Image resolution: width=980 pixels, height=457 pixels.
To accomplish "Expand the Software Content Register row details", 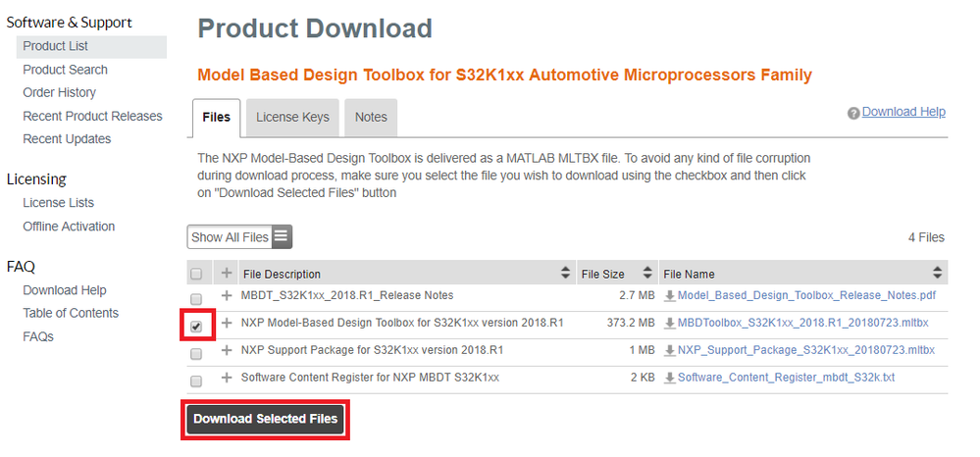I will (x=227, y=378).
